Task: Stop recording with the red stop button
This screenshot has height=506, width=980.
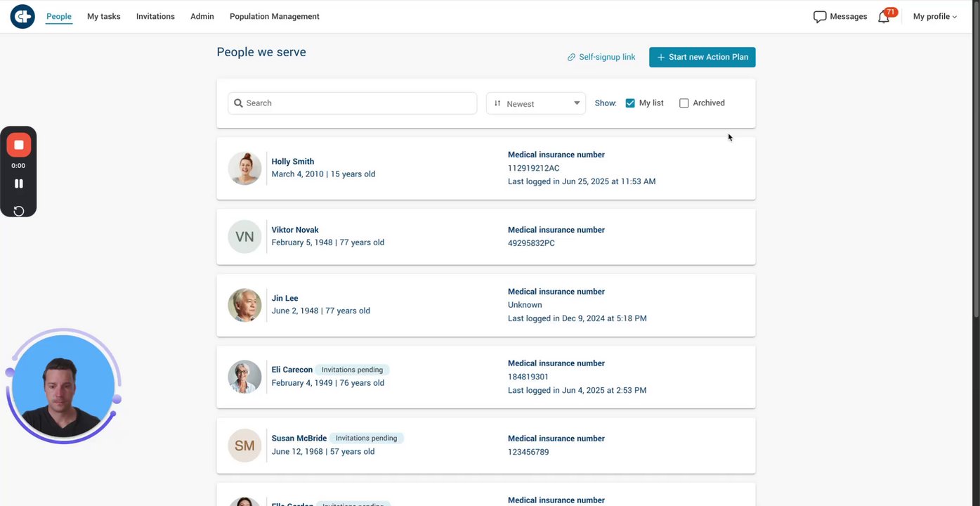Action: (19, 145)
